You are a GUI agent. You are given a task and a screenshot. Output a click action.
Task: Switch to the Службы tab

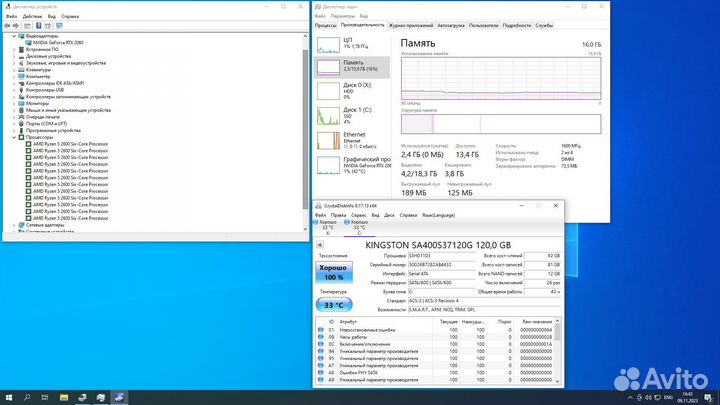coord(544,26)
